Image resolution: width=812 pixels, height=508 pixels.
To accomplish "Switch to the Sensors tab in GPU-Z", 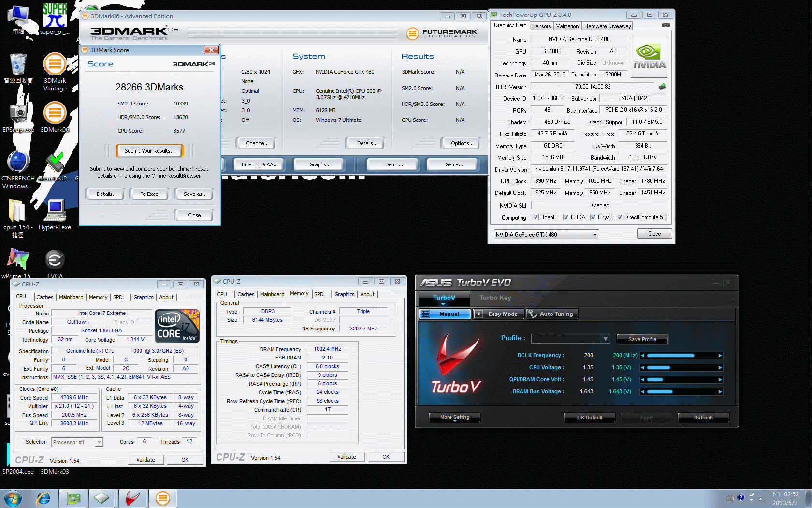I will pos(541,26).
